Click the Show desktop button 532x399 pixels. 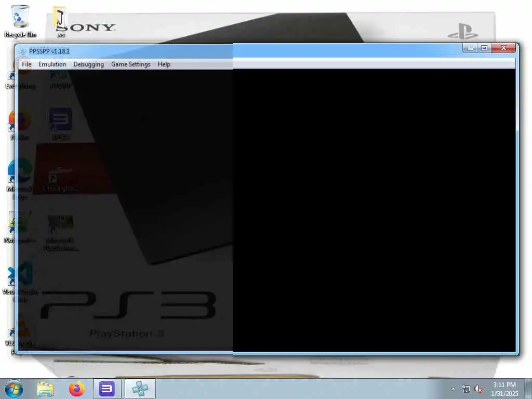[528, 389]
